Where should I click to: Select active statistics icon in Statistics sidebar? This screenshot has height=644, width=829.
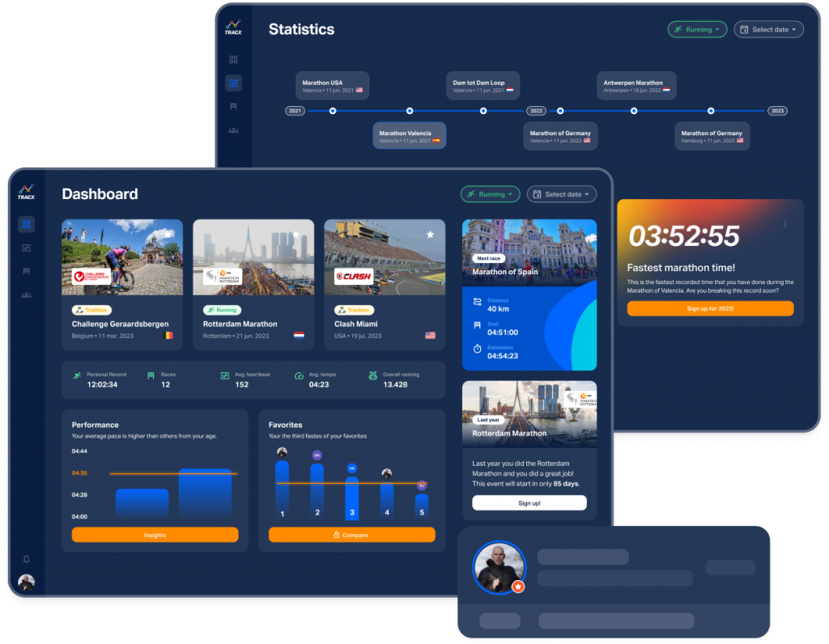233,83
